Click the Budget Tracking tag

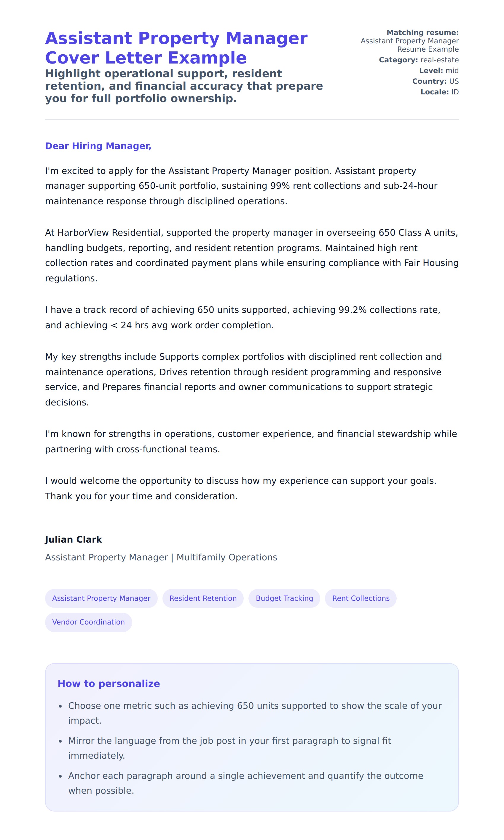pyautogui.click(x=284, y=598)
